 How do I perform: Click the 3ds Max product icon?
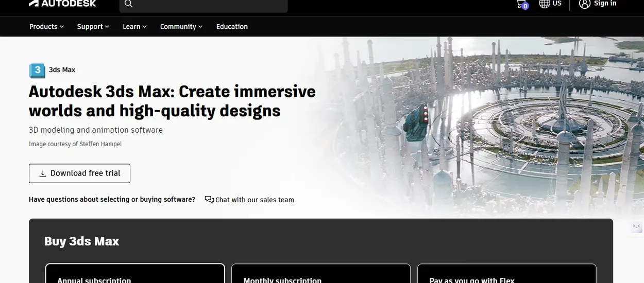pos(37,70)
